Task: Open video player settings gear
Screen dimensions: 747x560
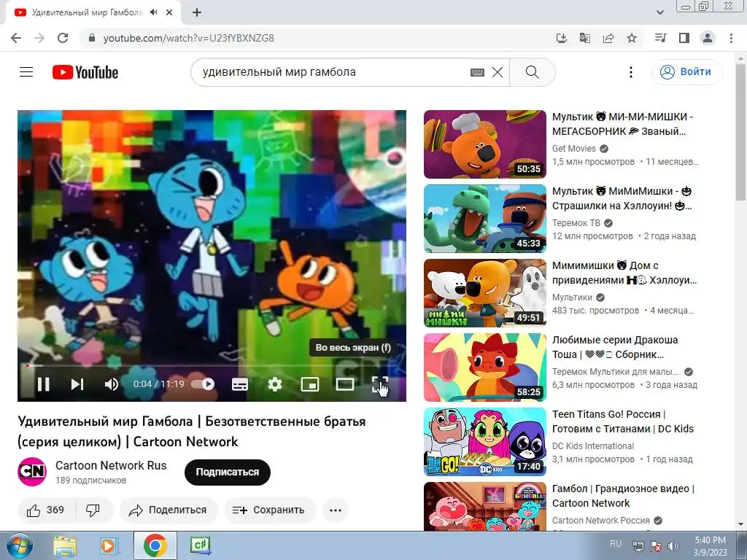Action: point(275,384)
